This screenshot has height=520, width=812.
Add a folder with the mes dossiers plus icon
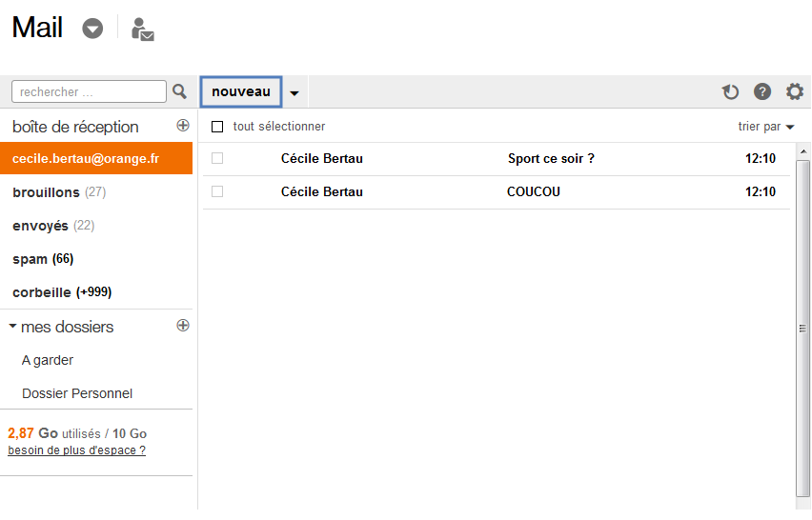coord(183,325)
